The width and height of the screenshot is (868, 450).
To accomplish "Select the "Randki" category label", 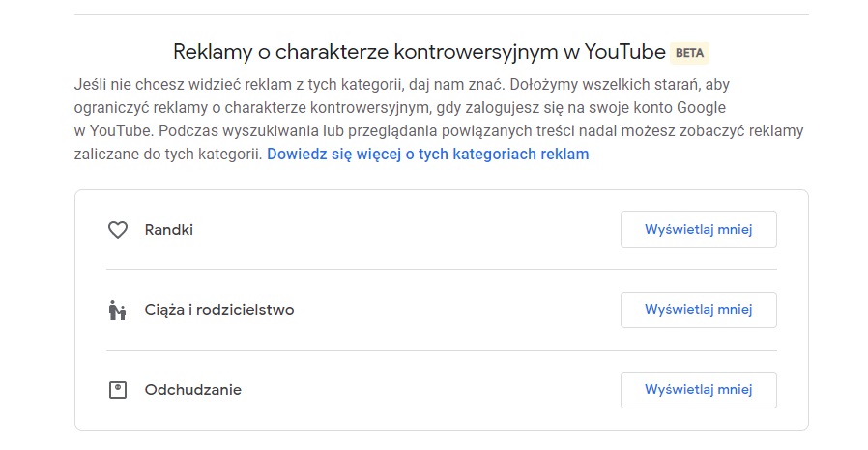I will tap(169, 230).
